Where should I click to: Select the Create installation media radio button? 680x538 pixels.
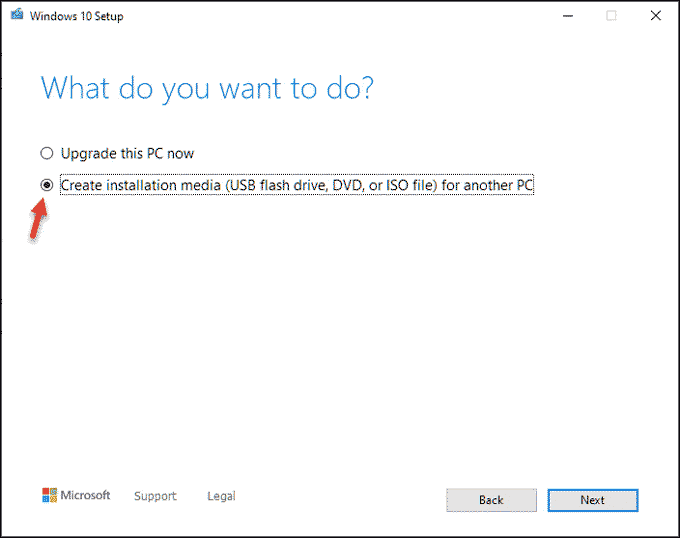(x=47, y=185)
